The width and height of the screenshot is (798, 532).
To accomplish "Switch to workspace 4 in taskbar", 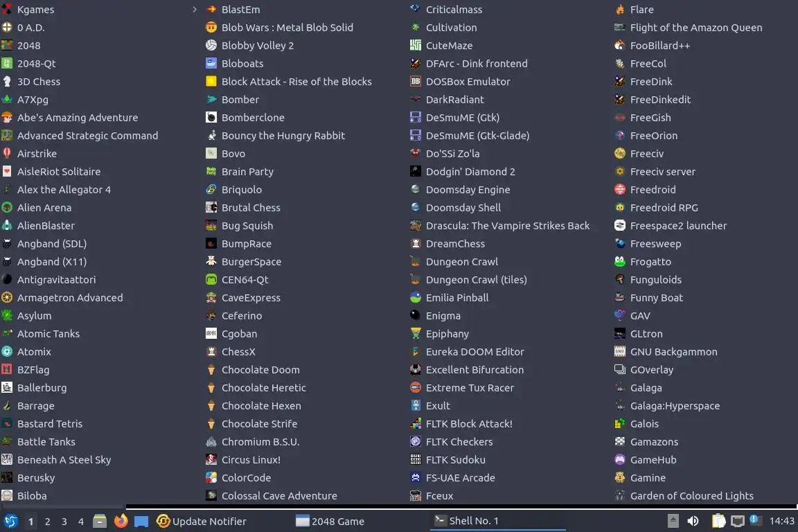I will tap(80, 522).
